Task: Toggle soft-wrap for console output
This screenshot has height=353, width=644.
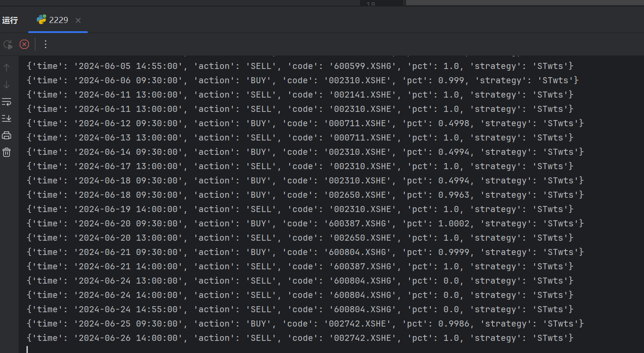Action: click(x=7, y=102)
